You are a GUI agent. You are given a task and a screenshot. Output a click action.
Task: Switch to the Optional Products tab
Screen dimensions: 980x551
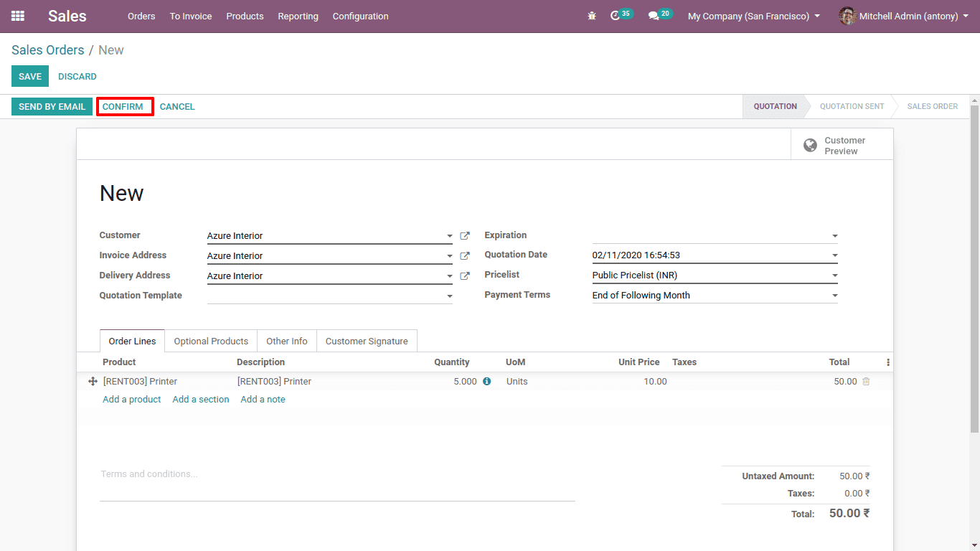point(211,341)
